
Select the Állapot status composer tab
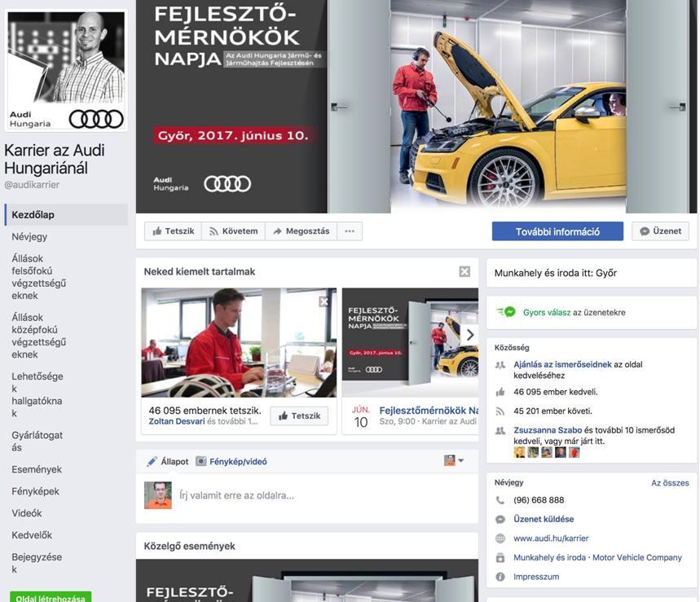(x=168, y=461)
